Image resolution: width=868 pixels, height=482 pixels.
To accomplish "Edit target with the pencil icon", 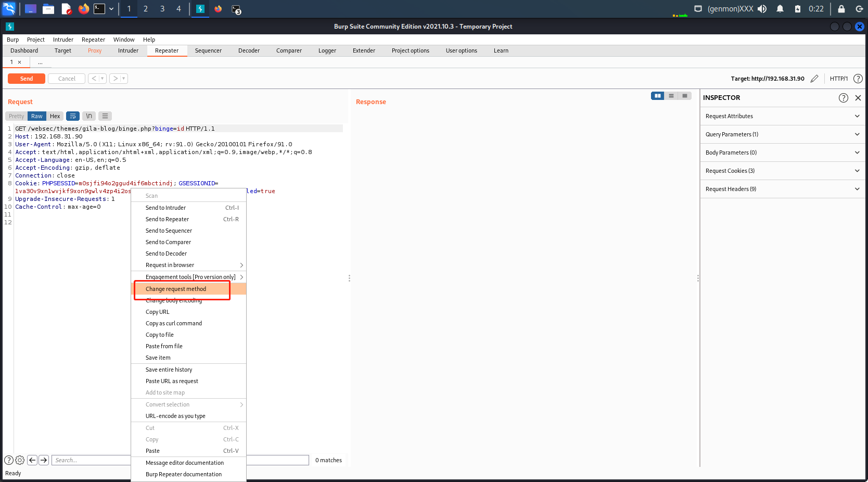I will point(815,79).
